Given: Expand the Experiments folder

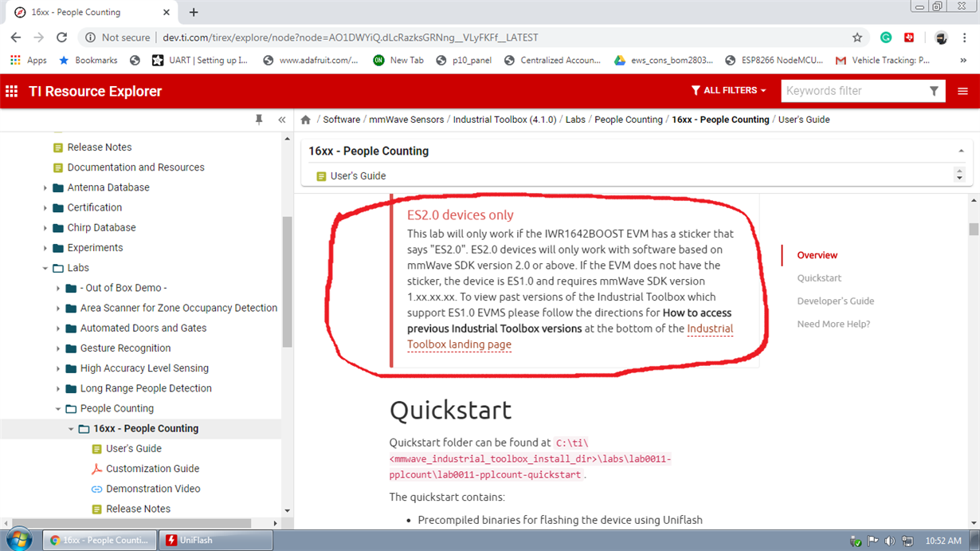Looking at the screenshot, I should (45, 248).
